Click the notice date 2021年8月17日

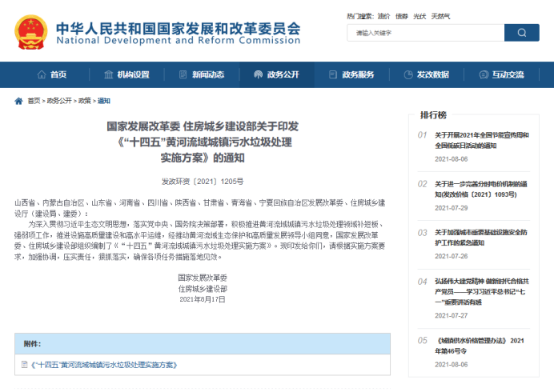tap(203, 299)
